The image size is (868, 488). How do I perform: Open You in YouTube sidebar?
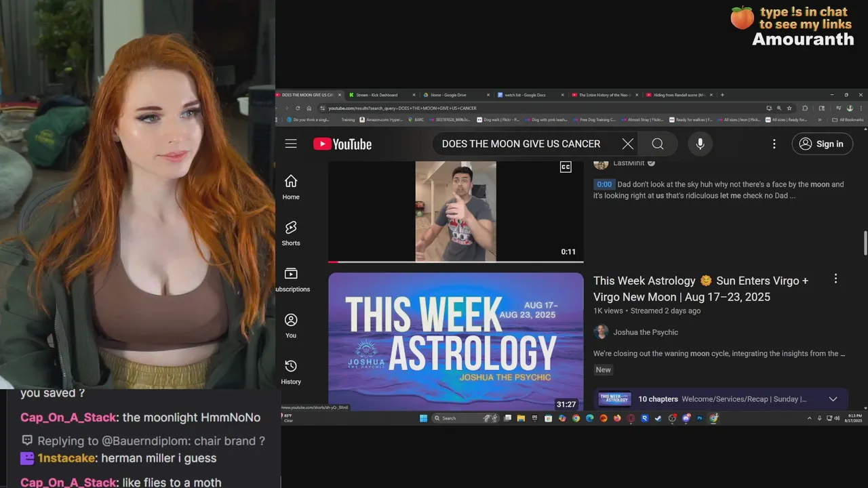[x=291, y=325]
